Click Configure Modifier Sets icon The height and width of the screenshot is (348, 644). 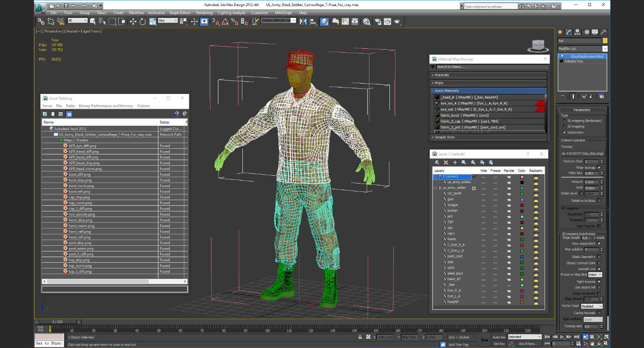601,96
